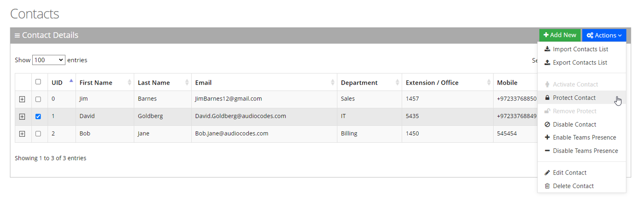This screenshot has height=199, width=644.
Task: Click the plus icon for Enable Teams Presence
Action: [547, 137]
